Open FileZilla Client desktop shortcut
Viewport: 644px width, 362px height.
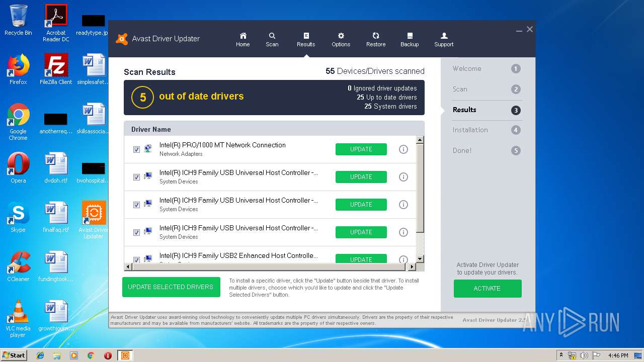coord(56,69)
